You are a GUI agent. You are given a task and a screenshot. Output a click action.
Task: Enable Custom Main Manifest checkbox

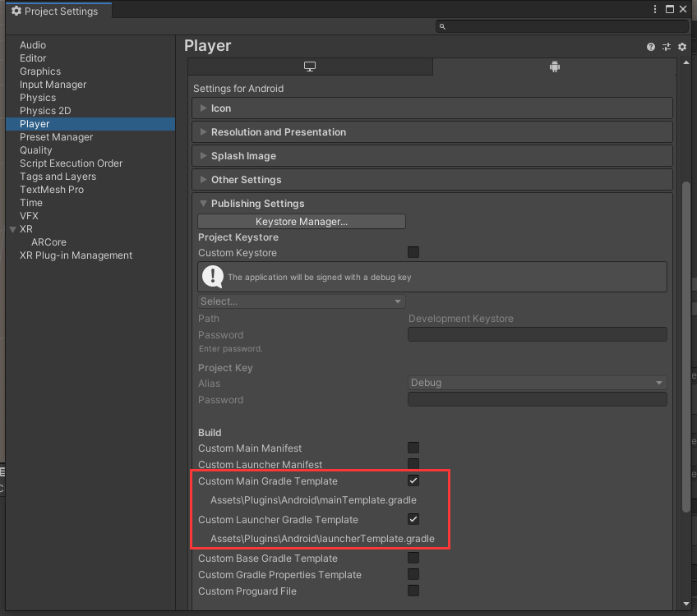413,448
